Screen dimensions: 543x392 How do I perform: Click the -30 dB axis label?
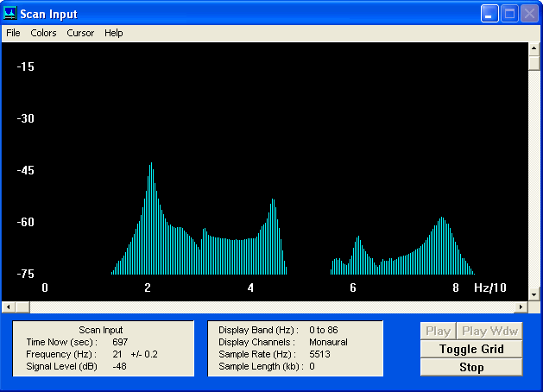click(x=25, y=119)
